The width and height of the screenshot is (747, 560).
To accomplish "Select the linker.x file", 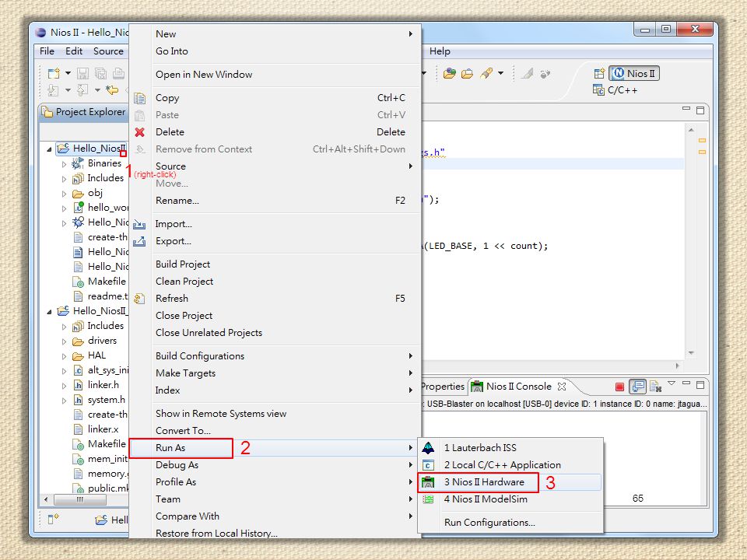I will (96, 429).
